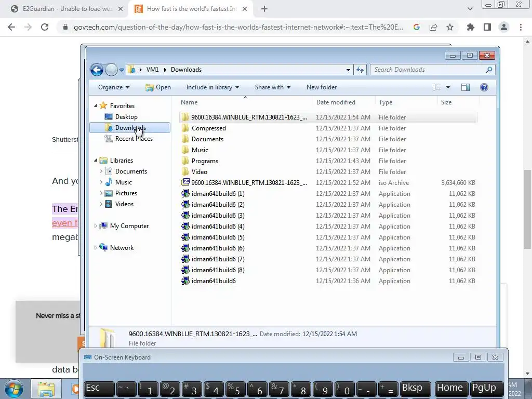This screenshot has width=532, height=399.
Task: Select the Pictures library icon
Action: pyautogui.click(x=109, y=193)
